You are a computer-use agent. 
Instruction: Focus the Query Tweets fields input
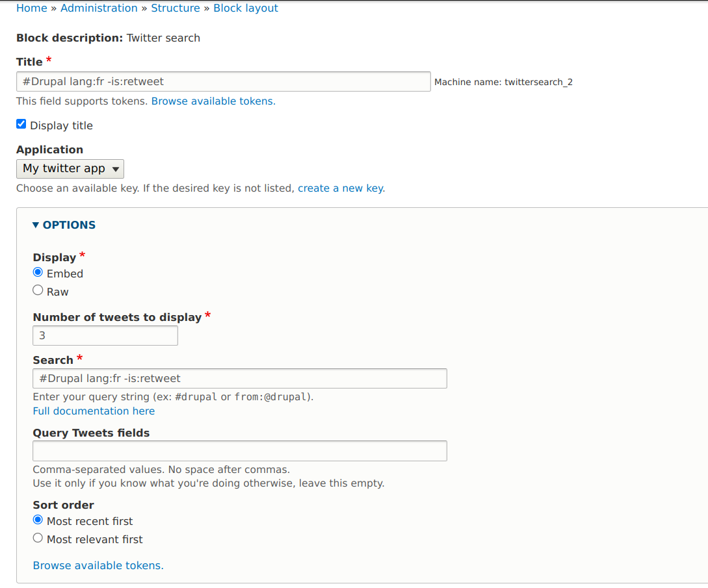[240, 451]
